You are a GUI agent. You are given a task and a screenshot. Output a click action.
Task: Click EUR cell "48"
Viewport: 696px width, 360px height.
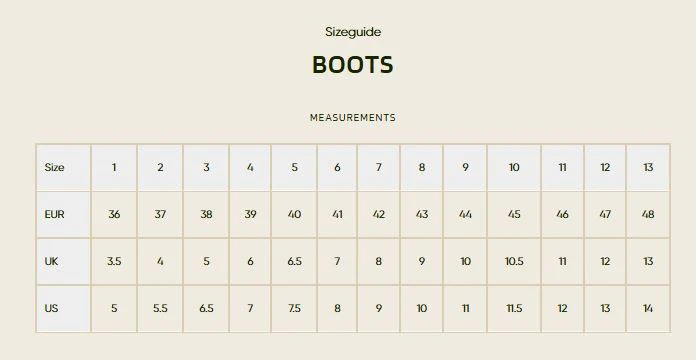[648, 214]
